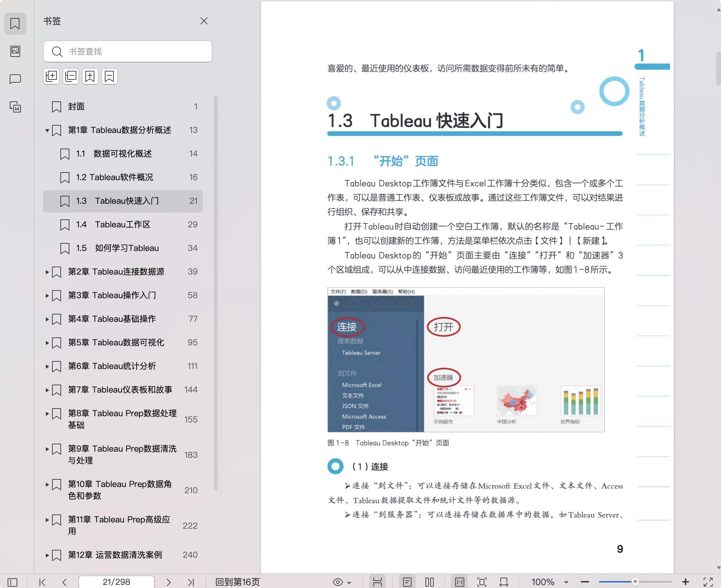
Task: Open the comments panel icon in sidebar
Action: tap(15, 79)
